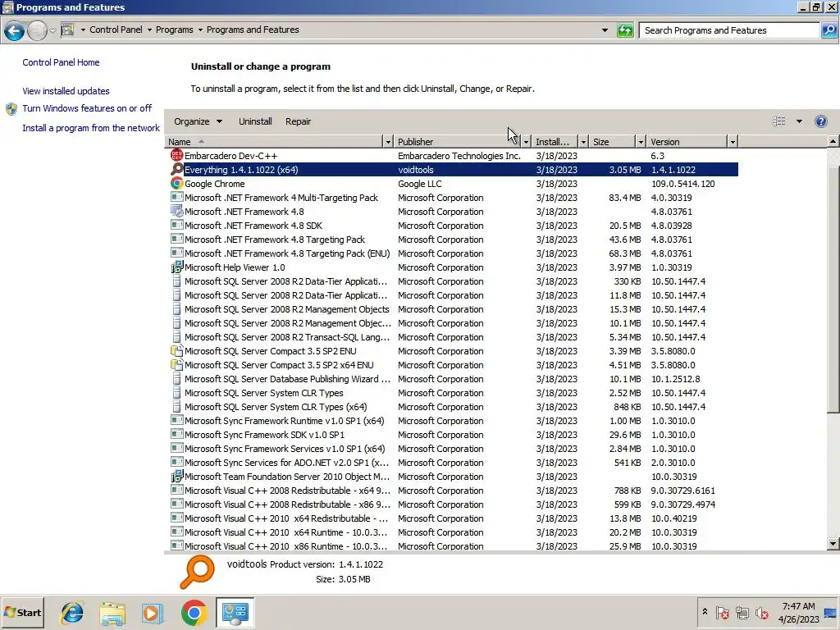The image size is (840, 630).
Task: Click the Back navigation arrow button
Action: (x=14, y=30)
